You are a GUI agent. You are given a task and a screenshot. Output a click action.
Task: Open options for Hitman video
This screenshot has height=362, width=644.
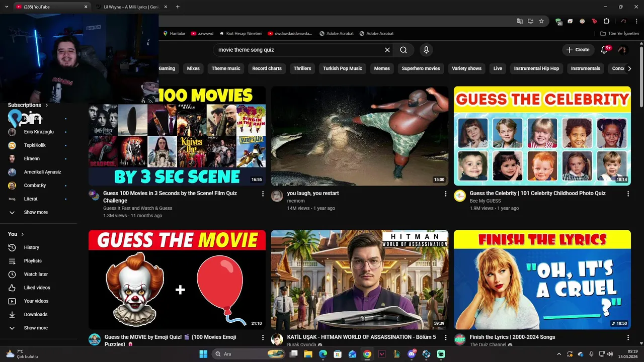tap(445, 337)
